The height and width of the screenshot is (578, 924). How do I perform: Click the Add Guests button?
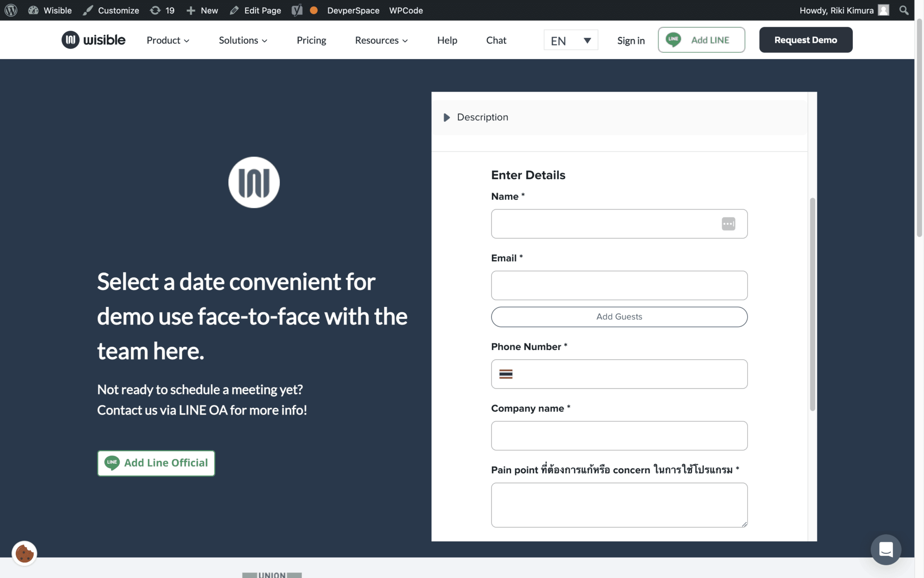[619, 317]
